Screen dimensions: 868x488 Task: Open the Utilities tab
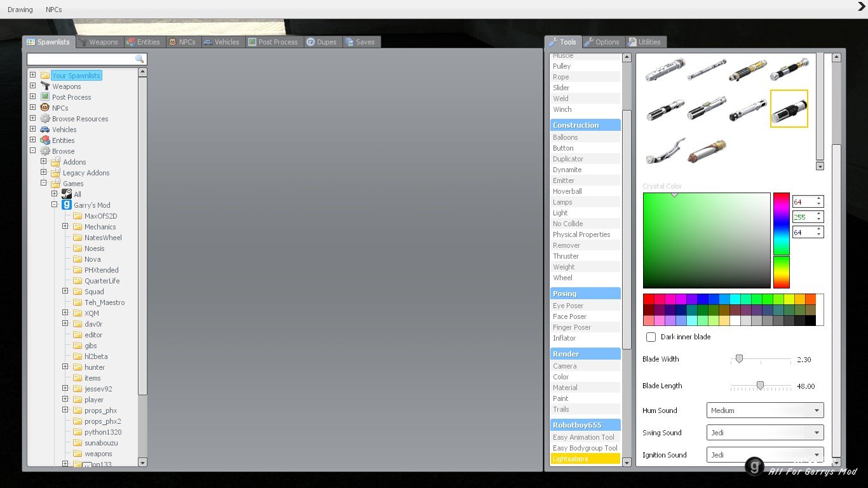point(646,42)
